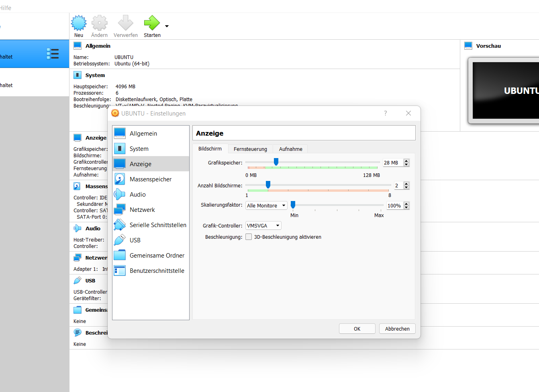The width and height of the screenshot is (539, 392).
Task: Select Allgemein in settings sidebar
Action: [x=151, y=133]
